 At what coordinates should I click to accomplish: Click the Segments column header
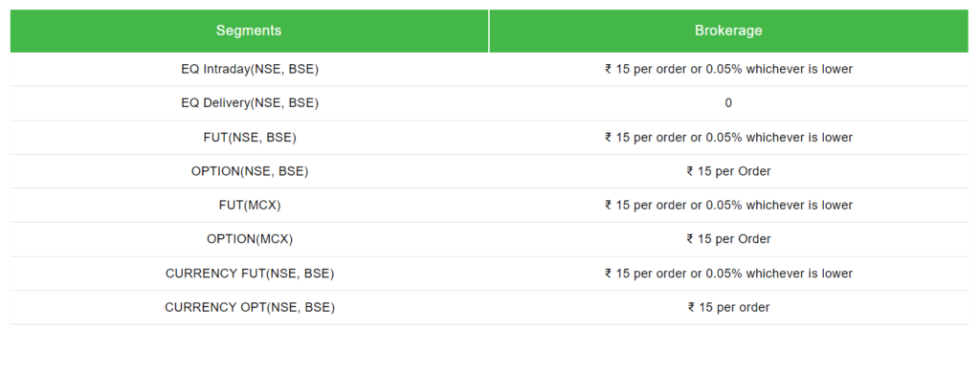click(249, 31)
